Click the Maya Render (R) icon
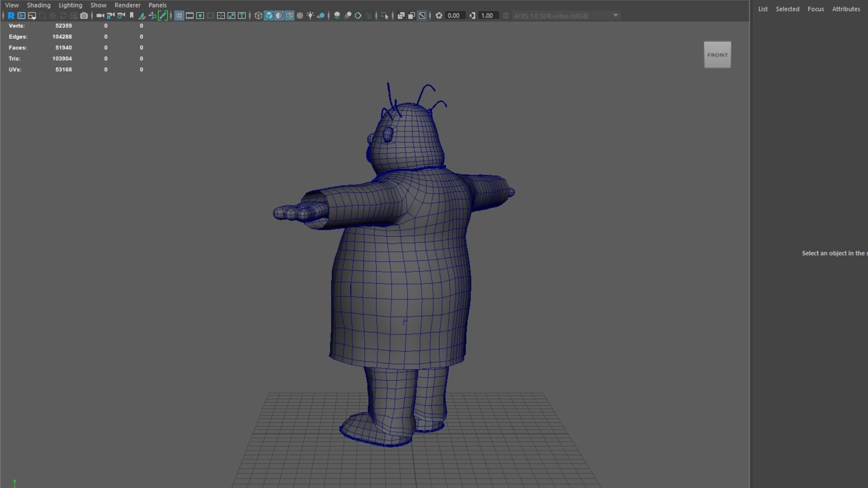This screenshot has width=868, height=488. (11, 15)
